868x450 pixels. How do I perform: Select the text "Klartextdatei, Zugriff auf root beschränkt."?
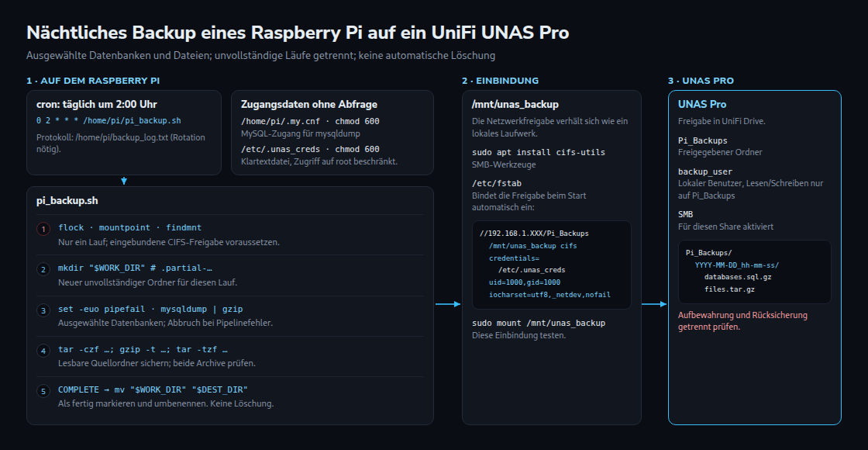click(319, 161)
